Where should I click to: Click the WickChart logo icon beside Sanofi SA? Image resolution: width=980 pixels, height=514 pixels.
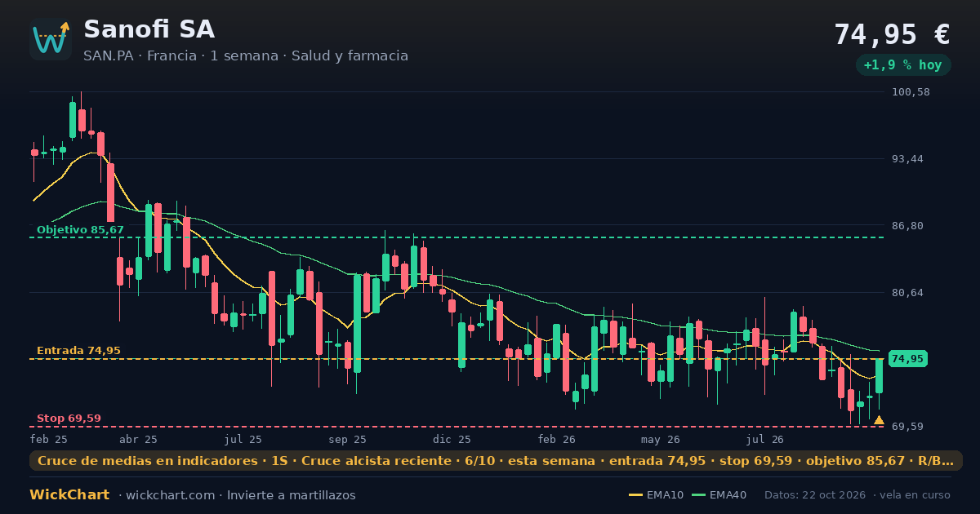click(x=51, y=39)
